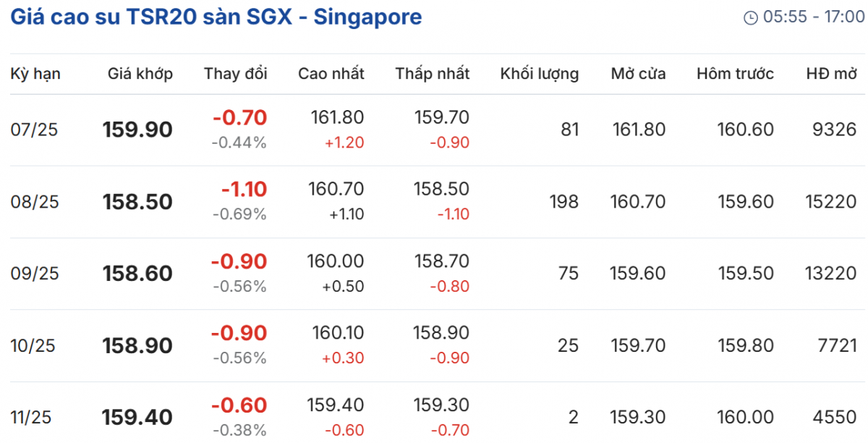Click the 09/25 contract term
The height and width of the screenshot is (443, 868).
34,274
